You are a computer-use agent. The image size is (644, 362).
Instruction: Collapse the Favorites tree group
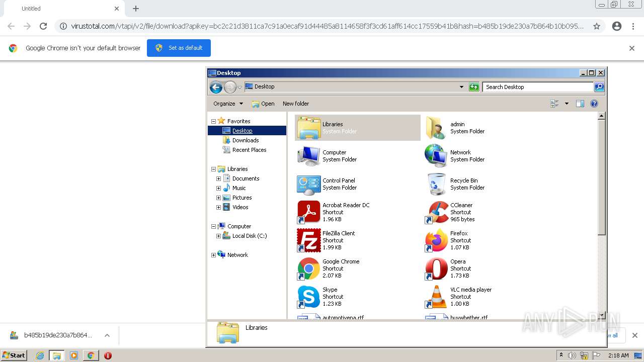(213, 121)
